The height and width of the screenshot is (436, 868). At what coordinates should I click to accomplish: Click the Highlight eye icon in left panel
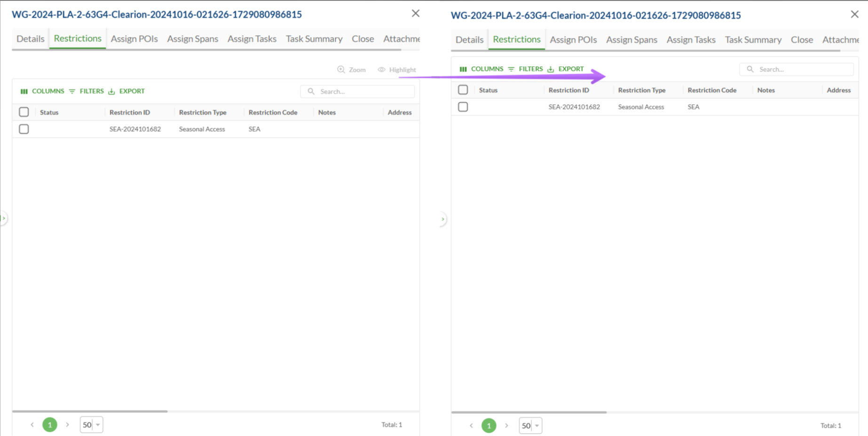point(381,70)
